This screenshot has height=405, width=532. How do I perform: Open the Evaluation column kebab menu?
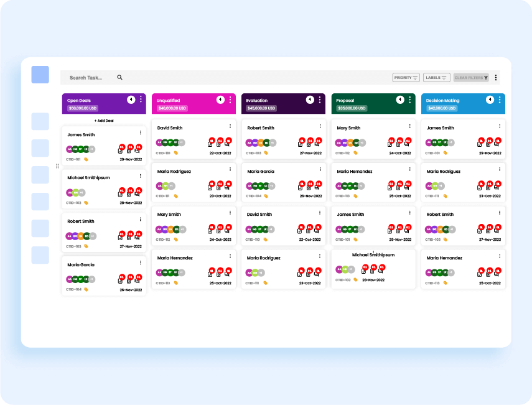pos(320,100)
